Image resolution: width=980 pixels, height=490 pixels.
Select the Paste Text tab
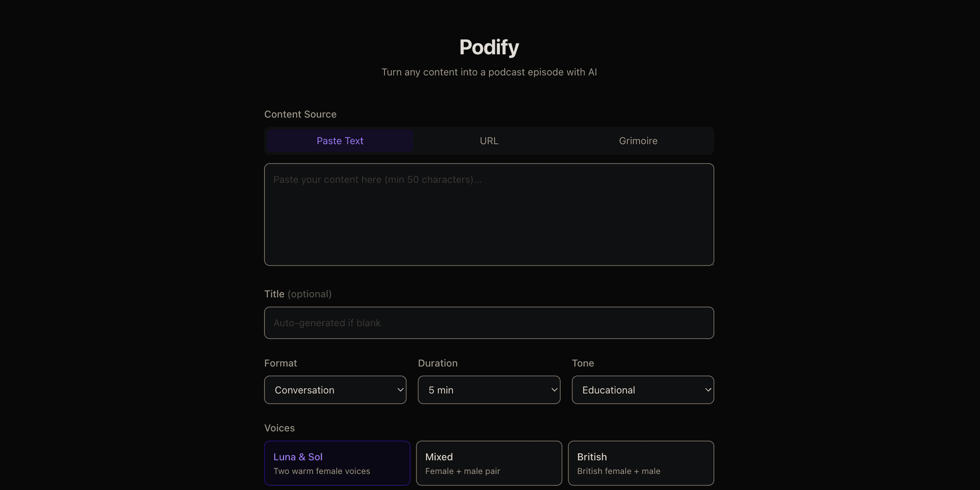coord(339,140)
